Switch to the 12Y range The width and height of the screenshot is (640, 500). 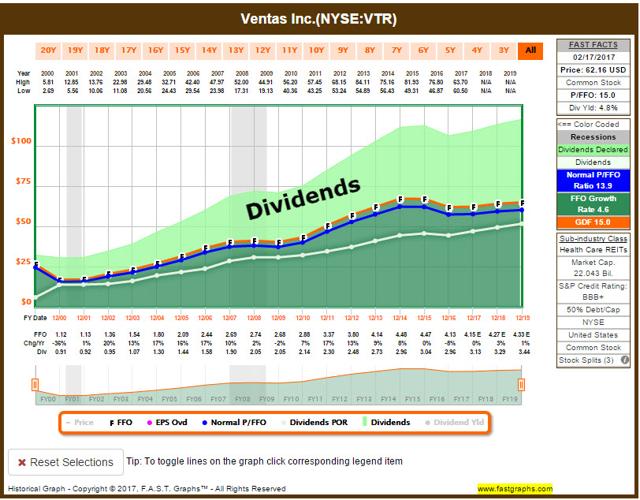(x=263, y=51)
